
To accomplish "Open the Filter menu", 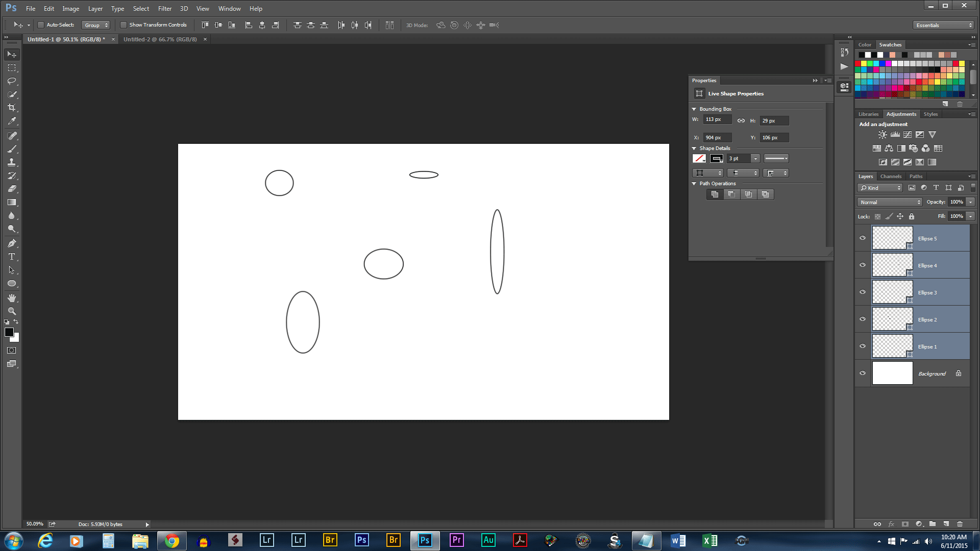I will coord(164,8).
